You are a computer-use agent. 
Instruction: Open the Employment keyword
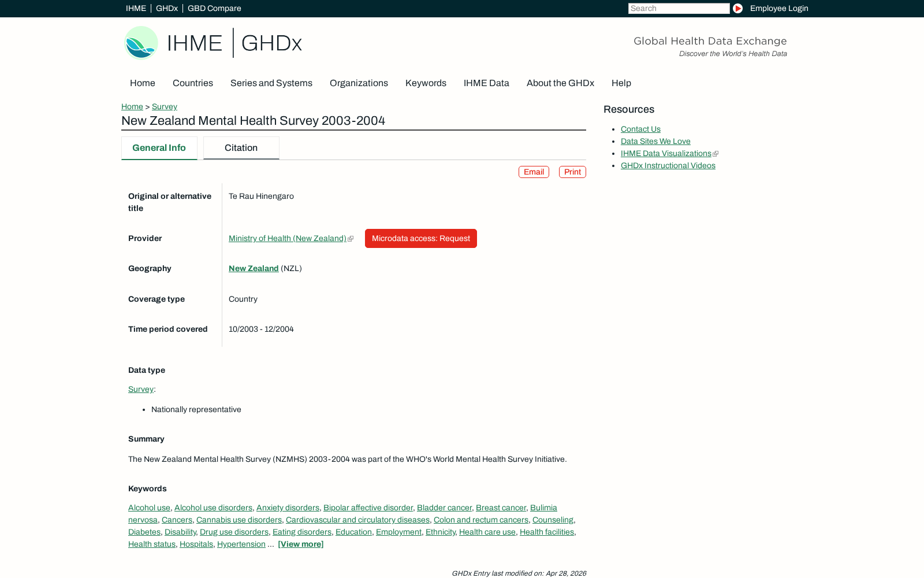coord(398,532)
